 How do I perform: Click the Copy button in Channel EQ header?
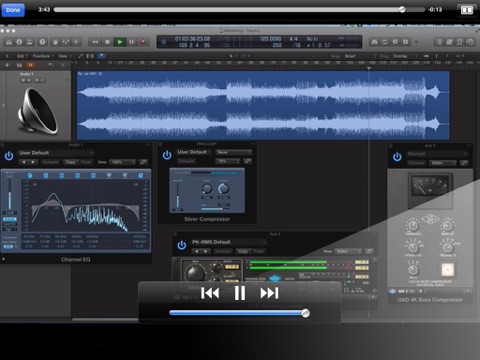(x=70, y=162)
